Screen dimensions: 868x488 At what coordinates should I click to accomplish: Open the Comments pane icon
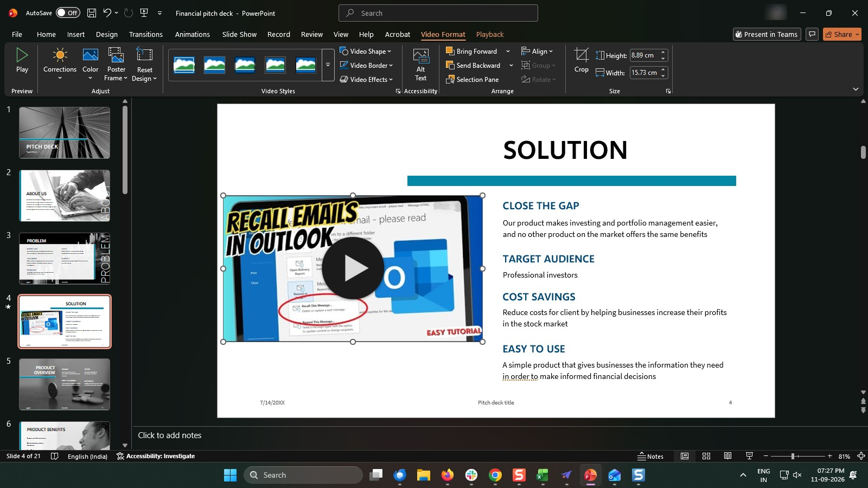click(812, 34)
